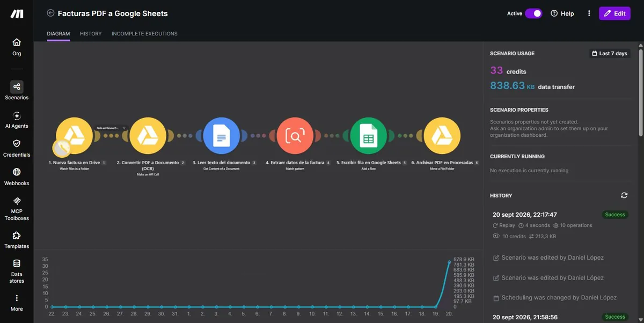Replay the 22:17:47 execution

click(504, 225)
